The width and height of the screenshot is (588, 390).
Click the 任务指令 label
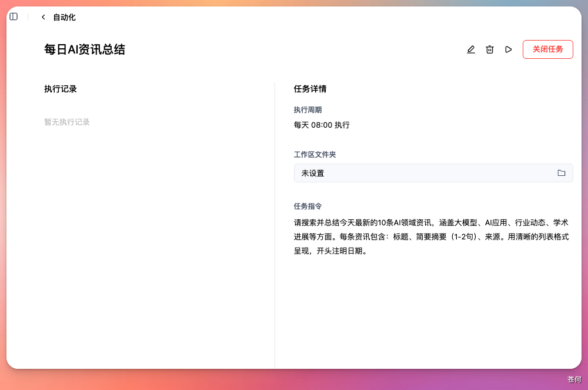pyautogui.click(x=308, y=206)
